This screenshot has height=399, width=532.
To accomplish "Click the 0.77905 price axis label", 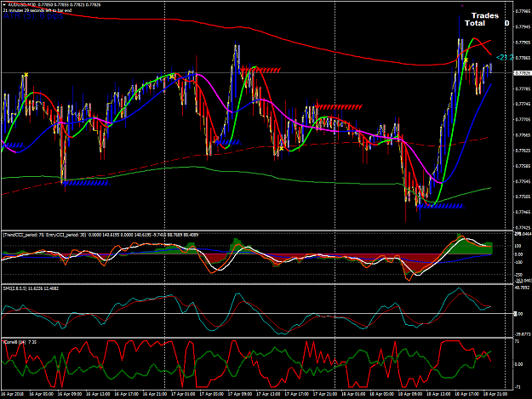I will (523, 43).
